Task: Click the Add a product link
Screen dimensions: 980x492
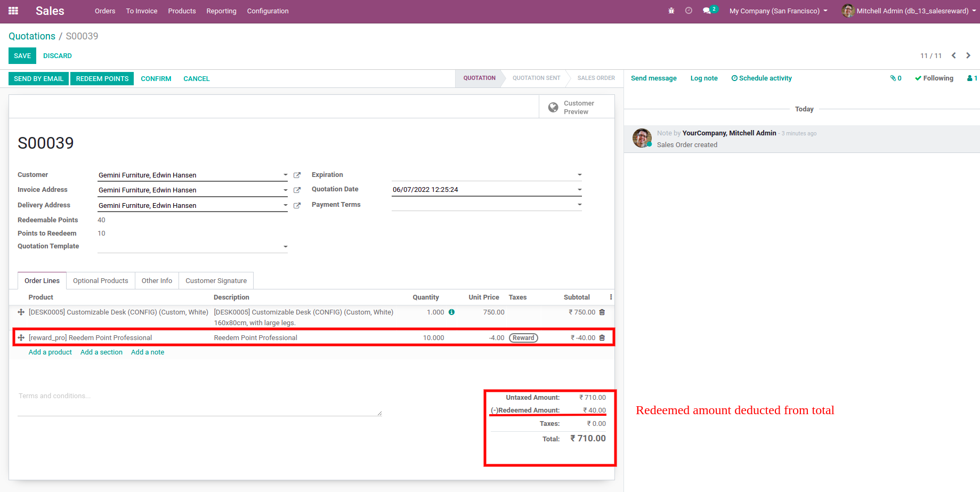Action: 50,352
